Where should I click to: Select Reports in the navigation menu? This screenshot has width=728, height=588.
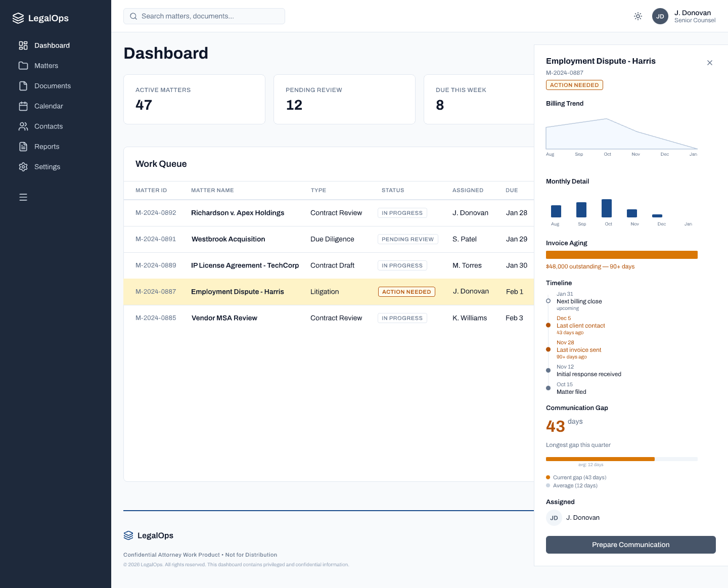pos(47,146)
